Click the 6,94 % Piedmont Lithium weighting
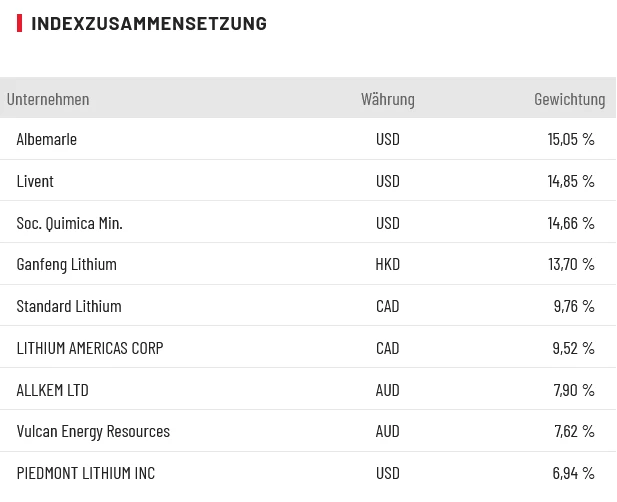Image resolution: width=617 pixels, height=502 pixels. coord(573,473)
